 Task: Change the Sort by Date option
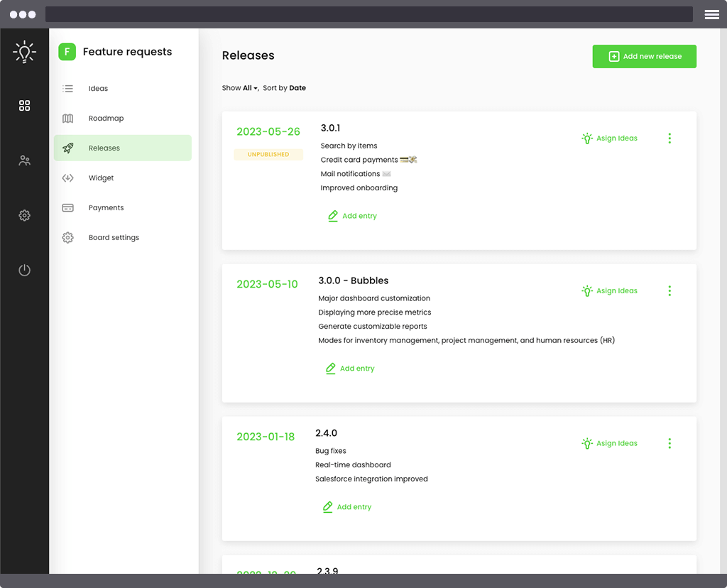[297, 88]
